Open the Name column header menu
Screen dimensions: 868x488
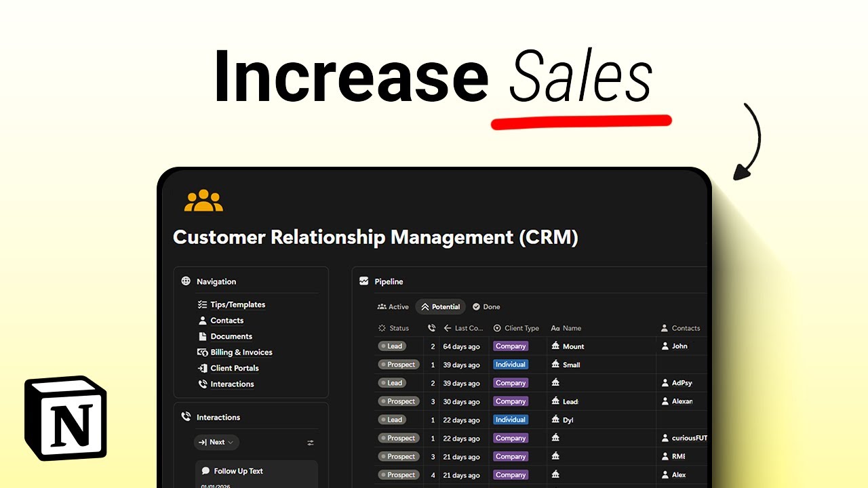coord(566,328)
